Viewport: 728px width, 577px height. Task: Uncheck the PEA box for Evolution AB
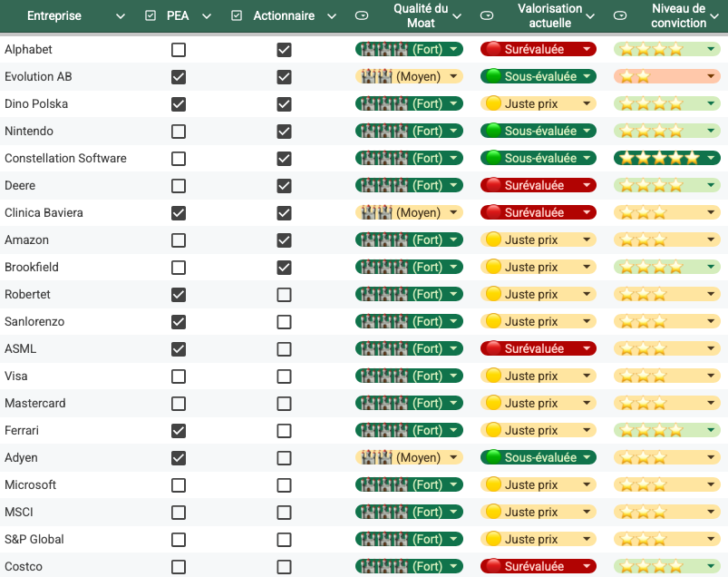coord(179,76)
